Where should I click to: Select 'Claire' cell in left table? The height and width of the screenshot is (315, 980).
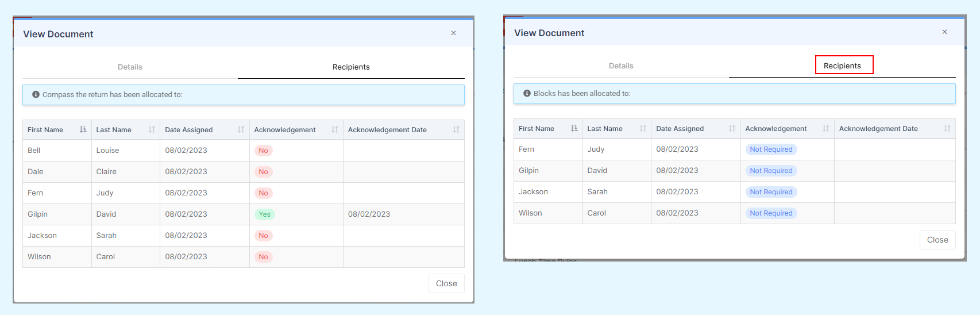tap(126, 172)
